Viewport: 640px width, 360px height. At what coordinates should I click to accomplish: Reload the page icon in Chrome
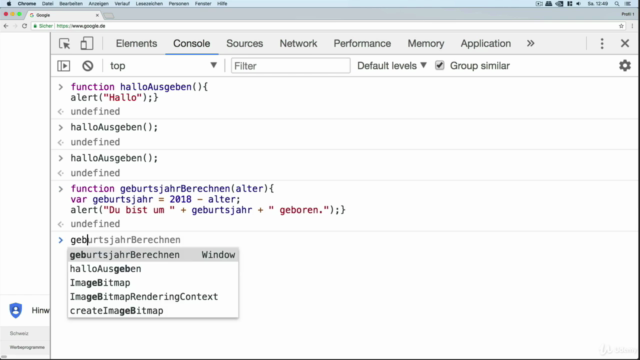pos(24,26)
